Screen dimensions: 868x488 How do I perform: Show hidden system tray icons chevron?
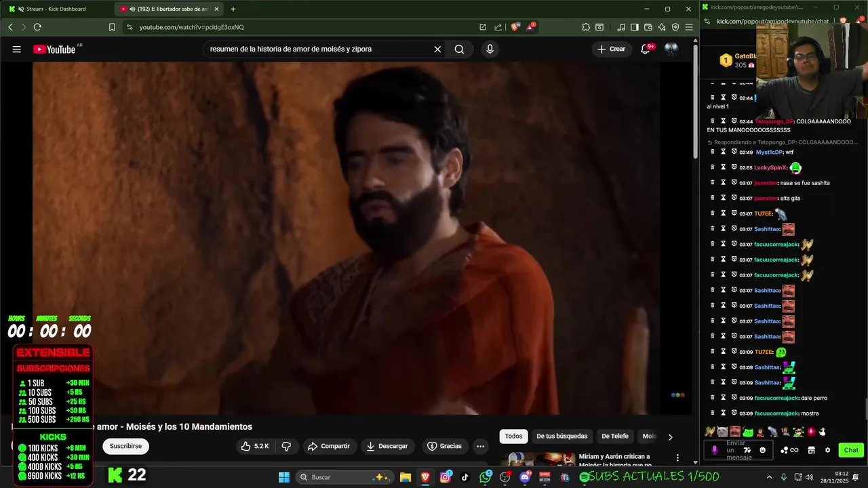coord(769,477)
